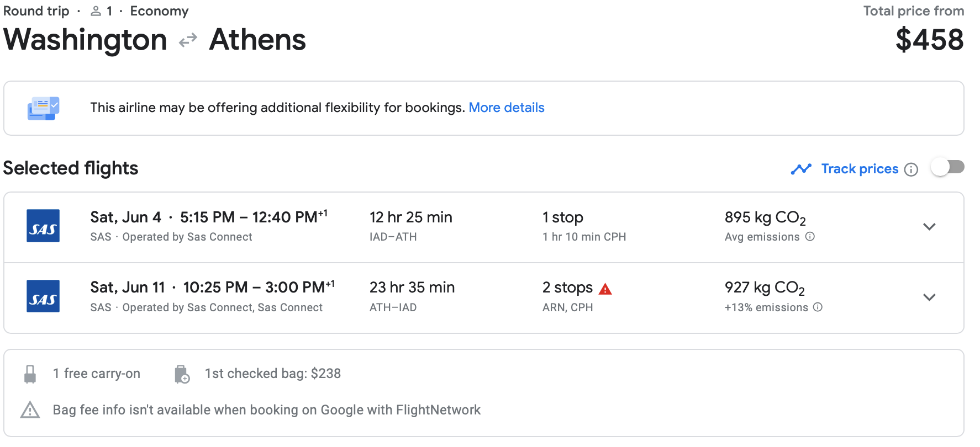Expand the Sat, Jun 11 flight details

pos(929,297)
